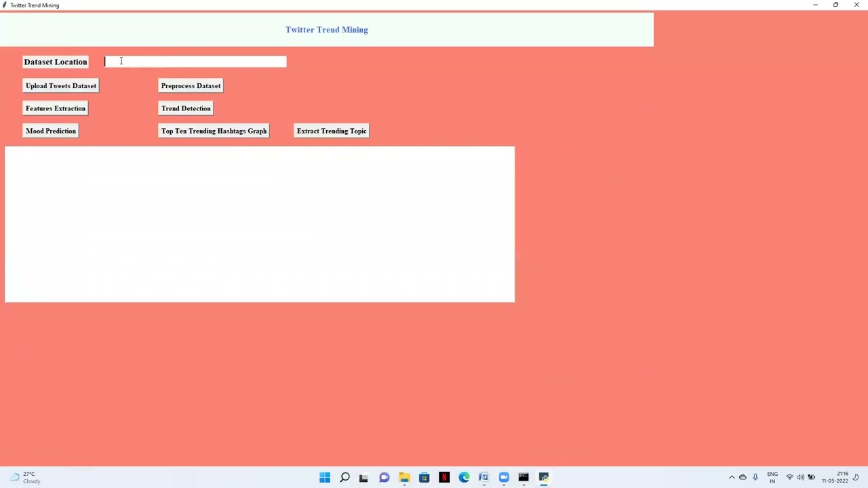This screenshot has height=488, width=868.
Task: Open the Windows Start menu
Action: pyautogui.click(x=325, y=477)
